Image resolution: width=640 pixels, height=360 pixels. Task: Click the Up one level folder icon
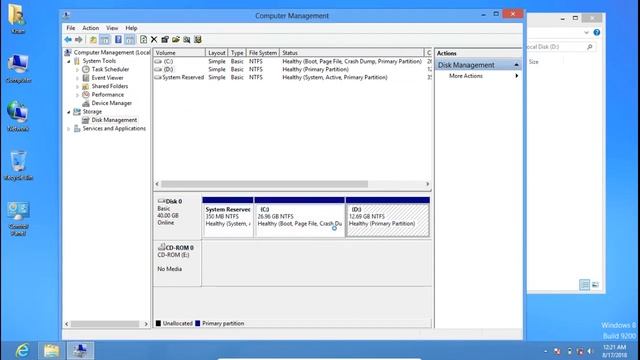(93, 40)
